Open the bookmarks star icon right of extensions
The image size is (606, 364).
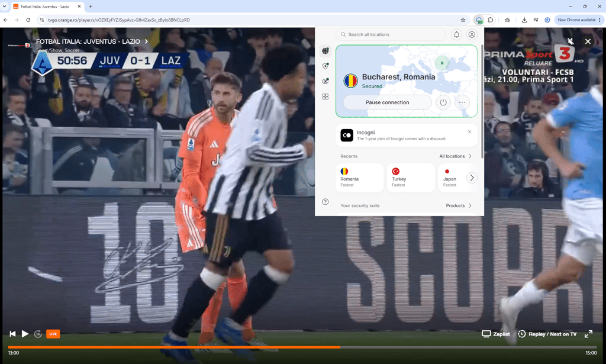click(507, 20)
